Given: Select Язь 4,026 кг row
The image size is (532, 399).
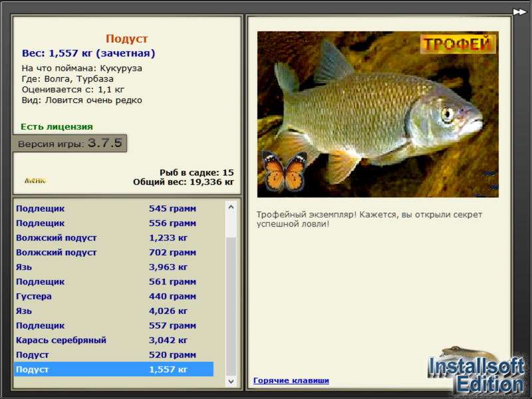Looking at the screenshot, I should 114,311.
